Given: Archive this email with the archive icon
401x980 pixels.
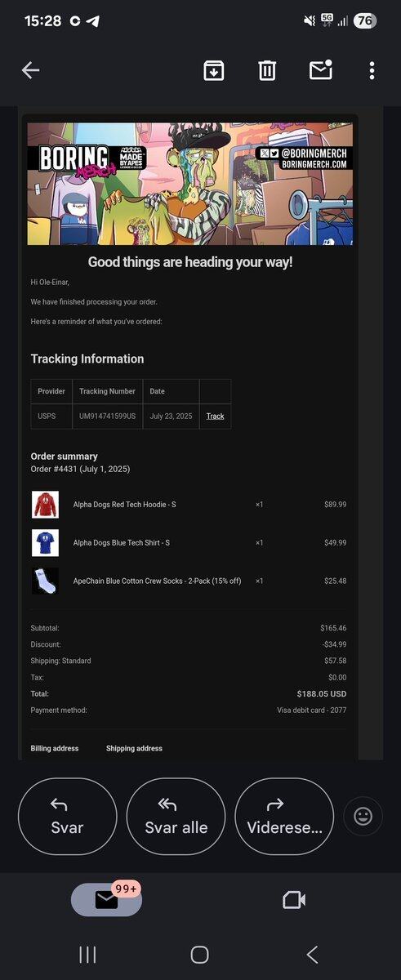Looking at the screenshot, I should coord(213,70).
